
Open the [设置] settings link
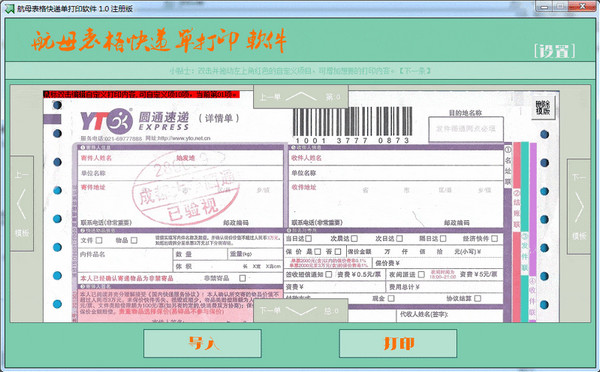point(554,51)
